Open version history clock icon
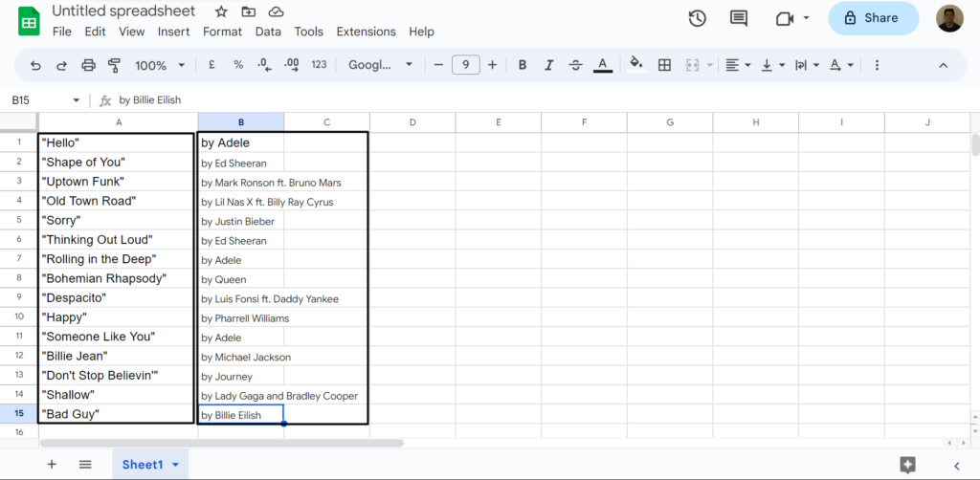The image size is (980, 480). [x=697, y=18]
